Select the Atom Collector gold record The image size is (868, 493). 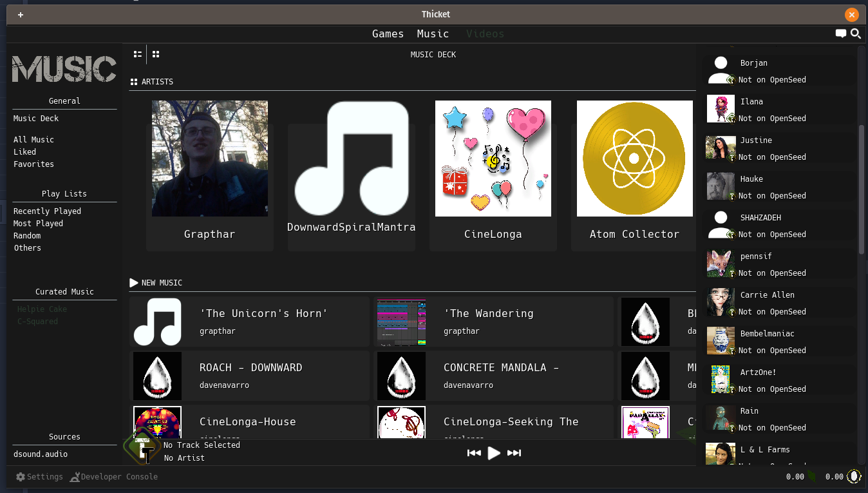634,159
